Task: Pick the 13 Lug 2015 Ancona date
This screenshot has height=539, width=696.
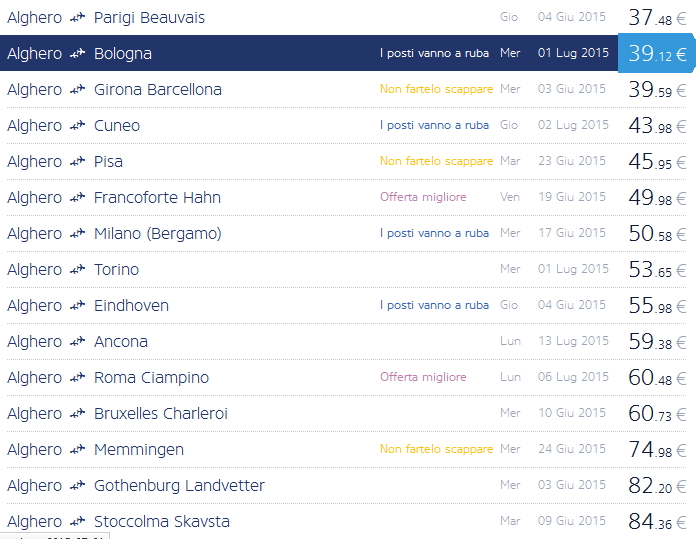Action: coord(572,341)
